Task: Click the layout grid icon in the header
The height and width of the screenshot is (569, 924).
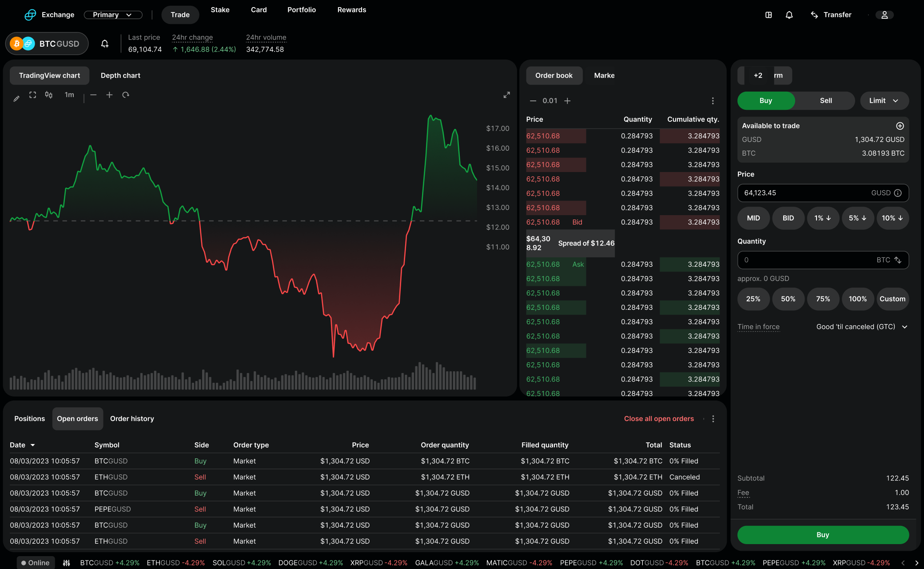Action: [x=769, y=15]
